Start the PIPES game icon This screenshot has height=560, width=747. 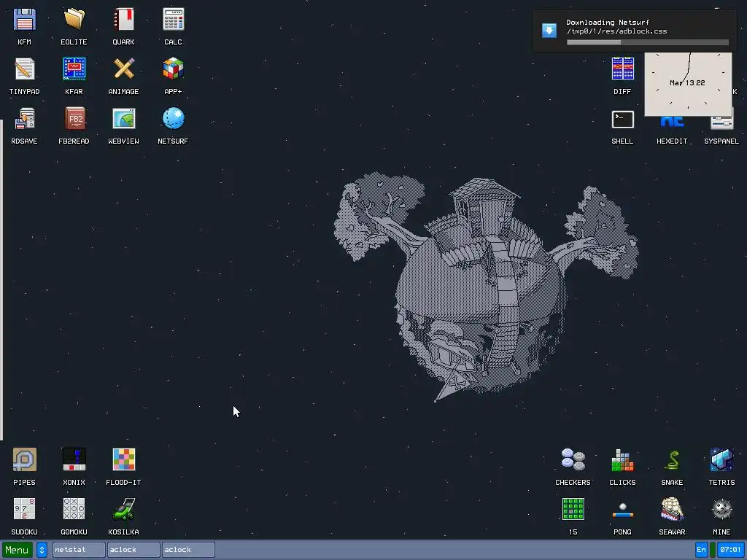tap(24, 459)
